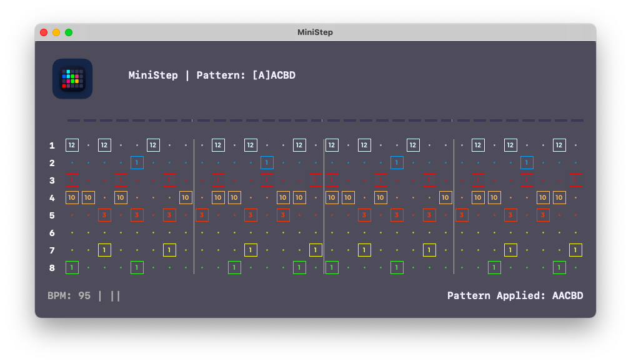631x364 pixels.
Task: Toggle the first white 12 step in track 1
Action: (72, 145)
